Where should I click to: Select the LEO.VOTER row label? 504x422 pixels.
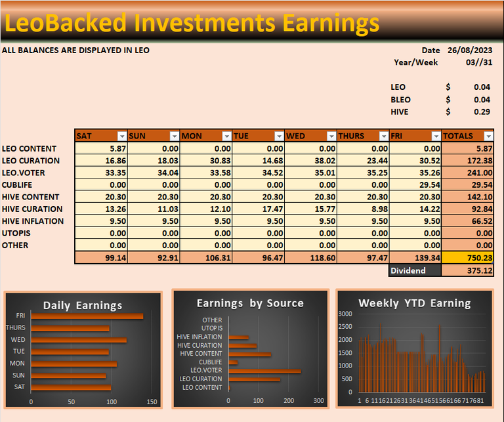click(24, 173)
